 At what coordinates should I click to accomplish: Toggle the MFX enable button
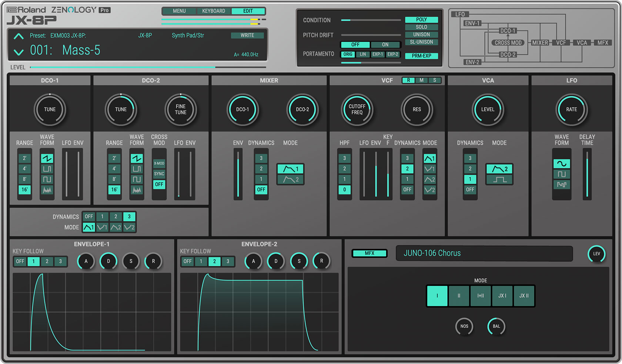pyautogui.click(x=369, y=253)
